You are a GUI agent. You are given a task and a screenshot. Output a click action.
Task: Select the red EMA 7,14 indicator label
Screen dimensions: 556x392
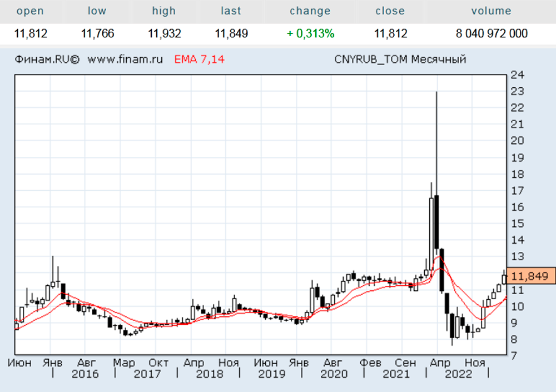coord(200,59)
